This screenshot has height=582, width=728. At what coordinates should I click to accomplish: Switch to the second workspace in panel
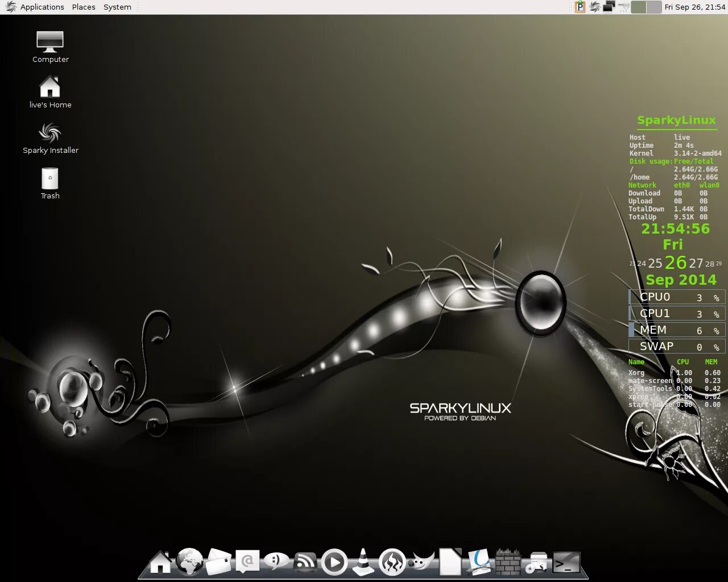(654, 7)
